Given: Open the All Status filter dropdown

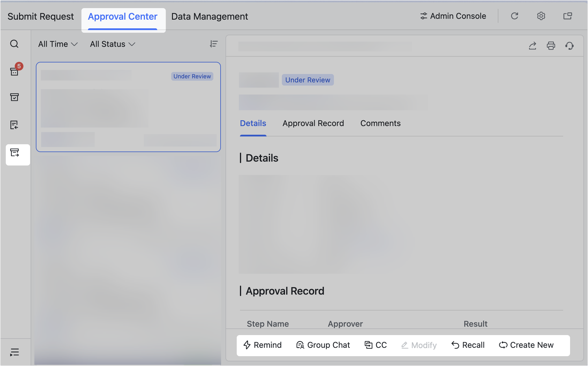Looking at the screenshot, I should point(112,44).
